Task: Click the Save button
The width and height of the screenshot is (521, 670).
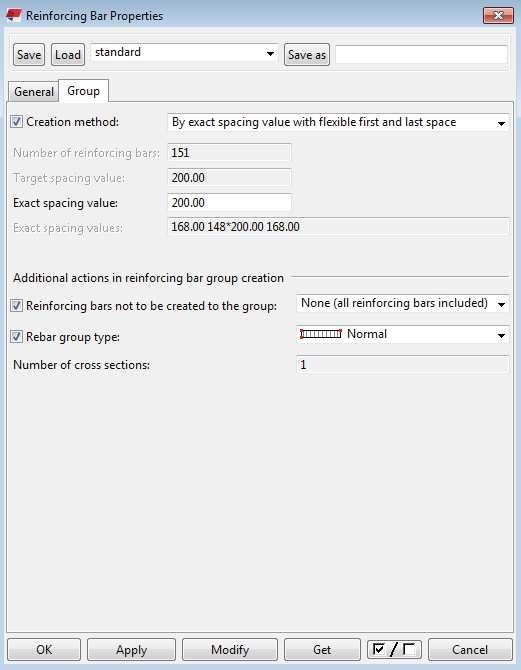Action: [29, 55]
